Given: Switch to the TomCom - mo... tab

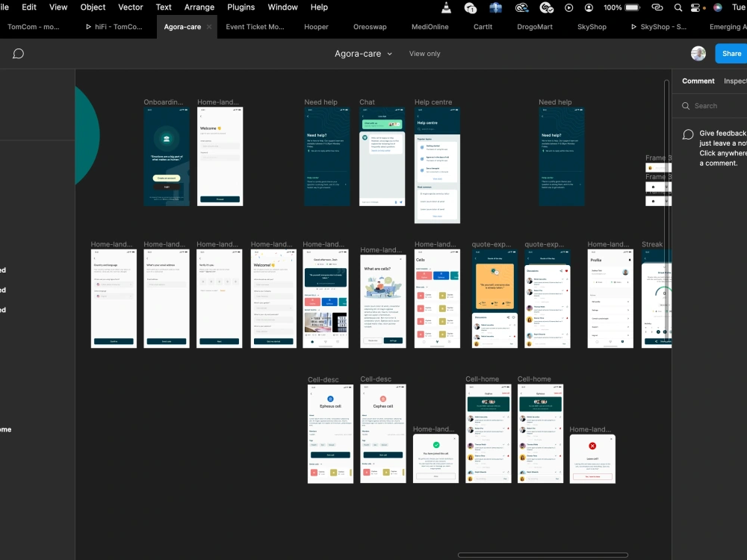Looking at the screenshot, I should pos(34,27).
